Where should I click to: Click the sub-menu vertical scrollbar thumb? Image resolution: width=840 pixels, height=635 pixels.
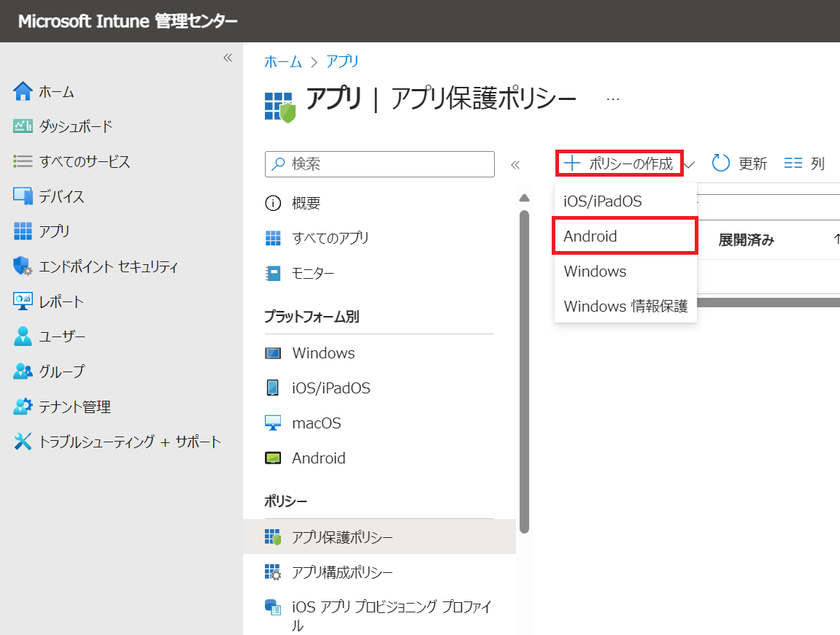click(525, 372)
